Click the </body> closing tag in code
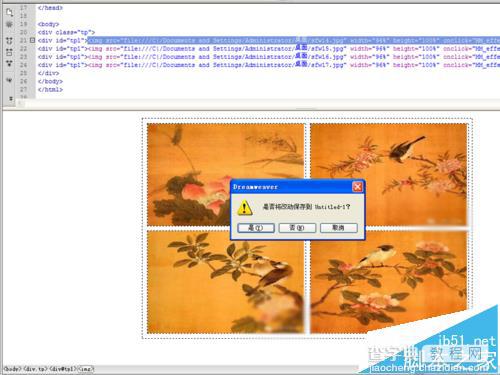Image resolution: width=500 pixels, height=375 pixels. click(x=50, y=81)
